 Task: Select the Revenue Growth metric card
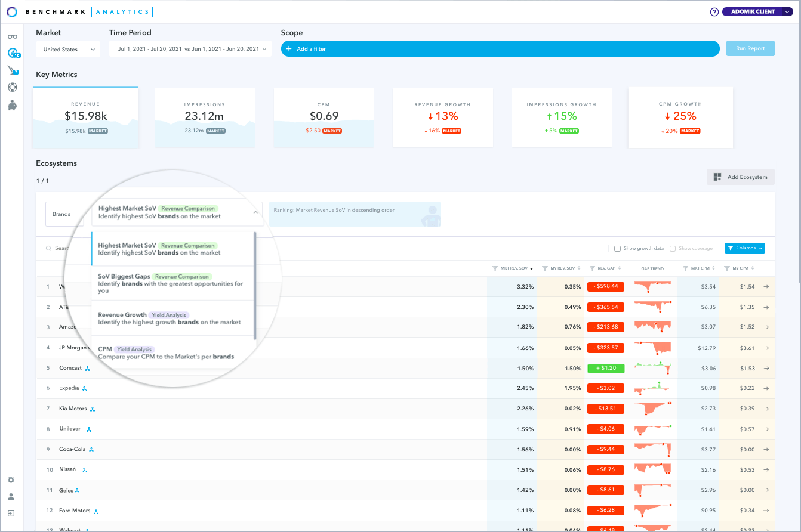point(442,117)
